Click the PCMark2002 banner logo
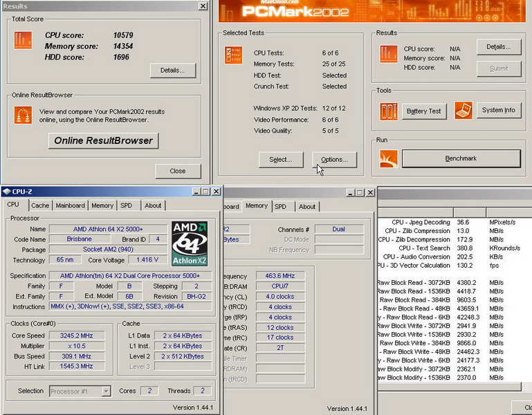This screenshot has width=532, height=415. 295,12
